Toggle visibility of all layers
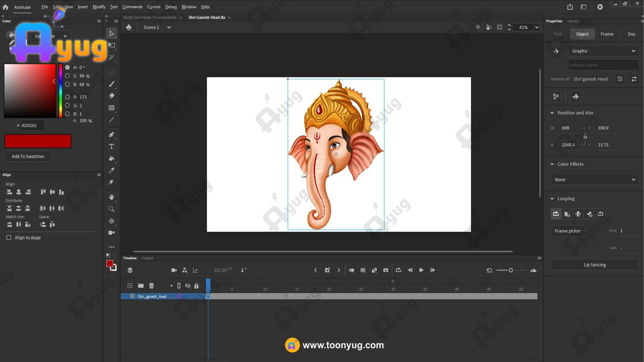The image size is (644, 362). [x=188, y=286]
